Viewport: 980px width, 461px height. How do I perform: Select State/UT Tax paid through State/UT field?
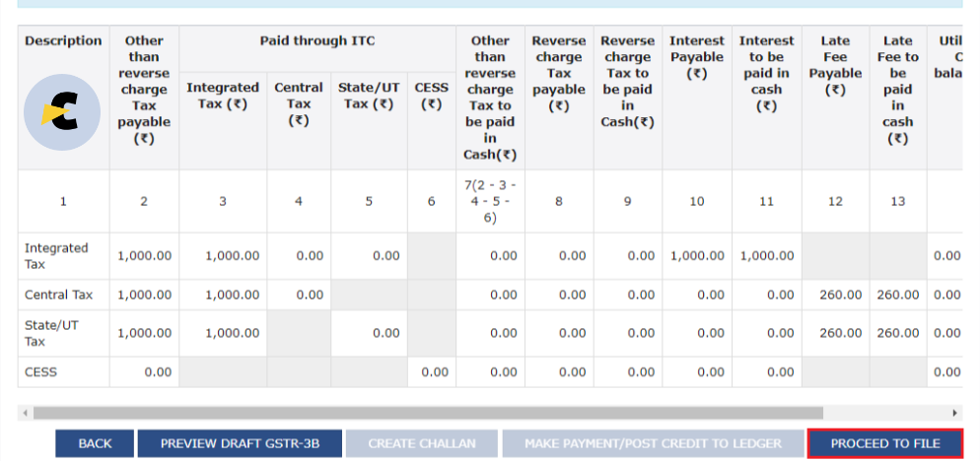click(x=369, y=334)
